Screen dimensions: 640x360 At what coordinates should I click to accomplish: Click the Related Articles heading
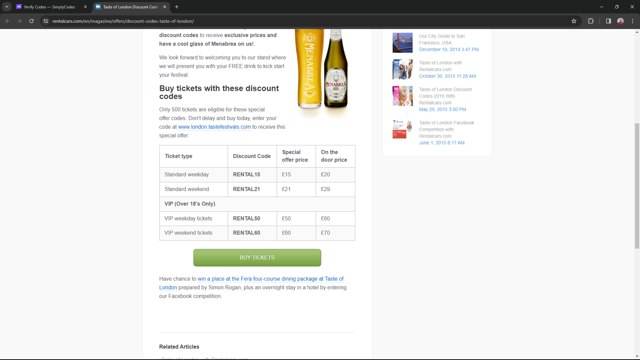(179, 347)
